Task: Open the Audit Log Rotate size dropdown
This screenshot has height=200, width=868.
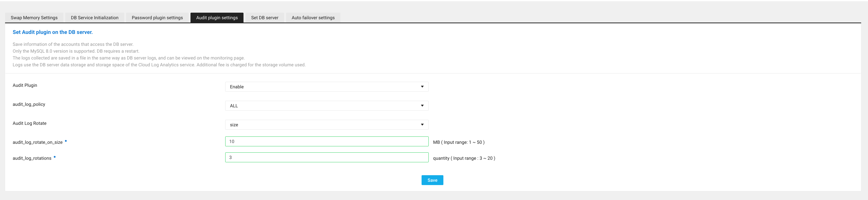Action: coord(327,125)
